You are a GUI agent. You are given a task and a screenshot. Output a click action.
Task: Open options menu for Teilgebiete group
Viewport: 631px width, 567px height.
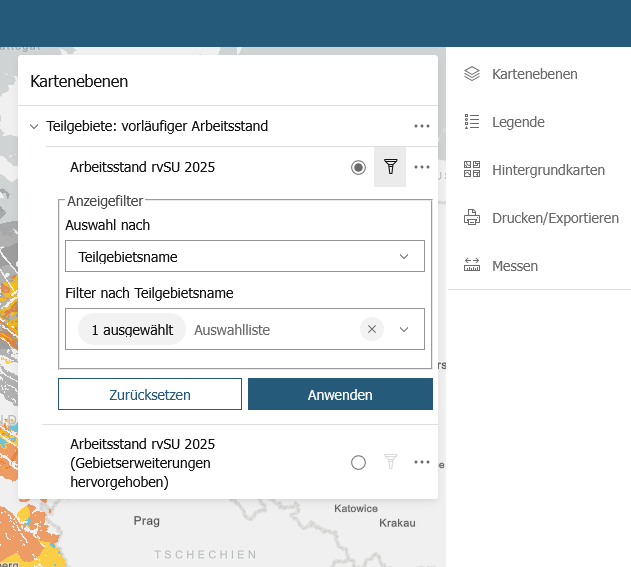(421, 126)
